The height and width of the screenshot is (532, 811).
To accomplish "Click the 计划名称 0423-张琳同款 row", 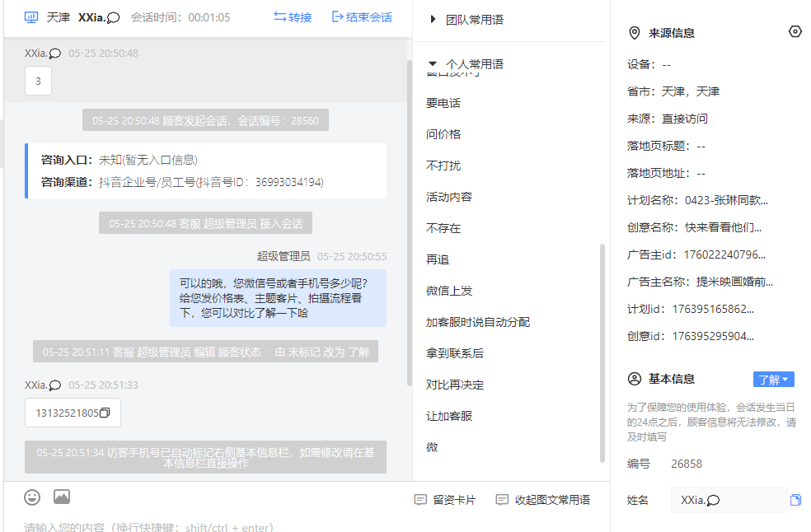I will (698, 200).
